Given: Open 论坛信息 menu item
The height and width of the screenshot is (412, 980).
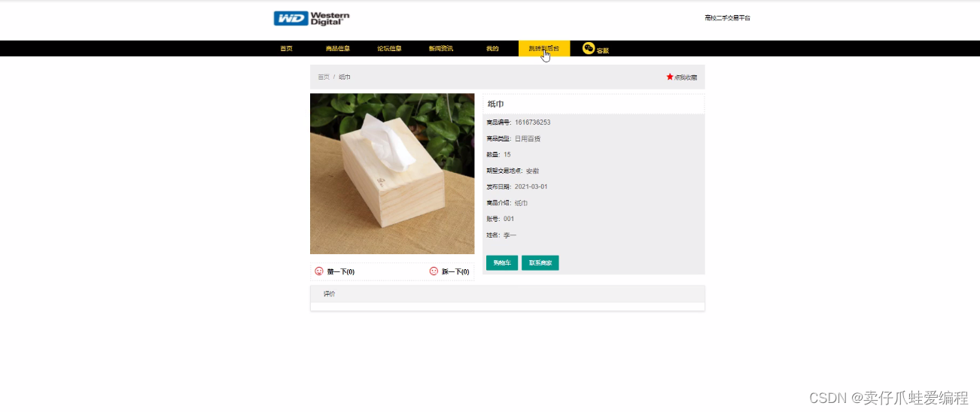Looking at the screenshot, I should (x=389, y=49).
